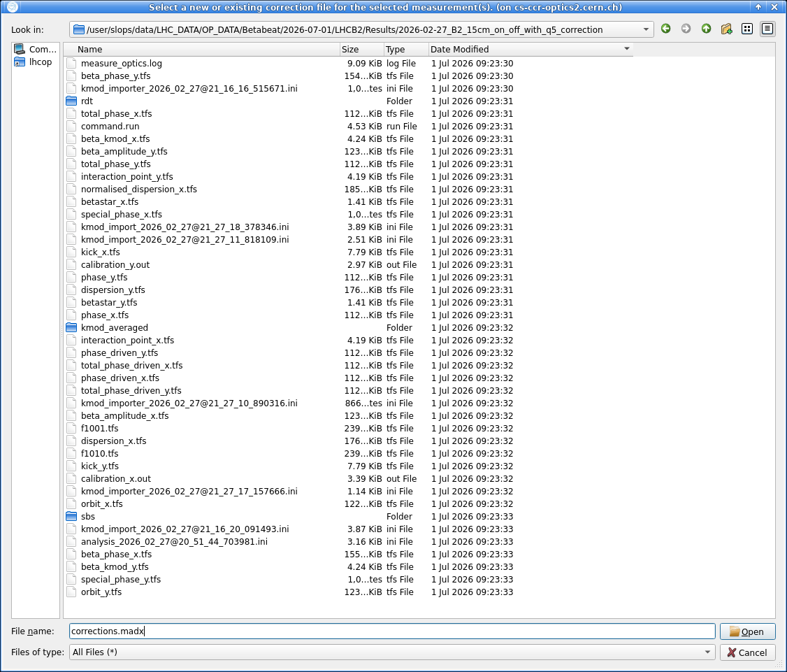The image size is (787, 672).
Task: Select kmod_import_2026_02_27@21_27_11_818109.ini
Action: [185, 240]
